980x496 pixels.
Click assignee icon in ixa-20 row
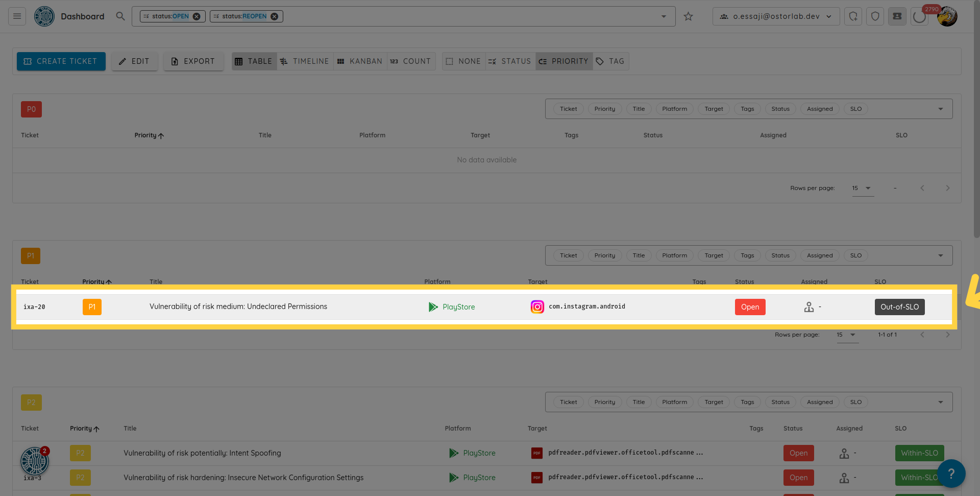pyautogui.click(x=809, y=307)
